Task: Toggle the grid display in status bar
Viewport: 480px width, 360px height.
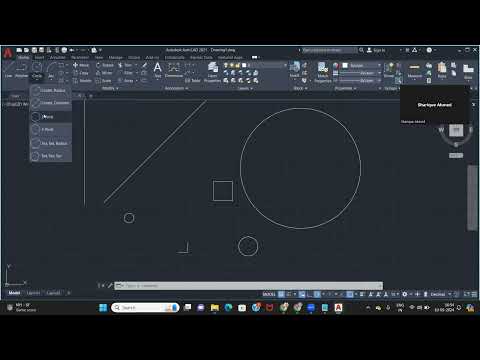Action: point(281,294)
